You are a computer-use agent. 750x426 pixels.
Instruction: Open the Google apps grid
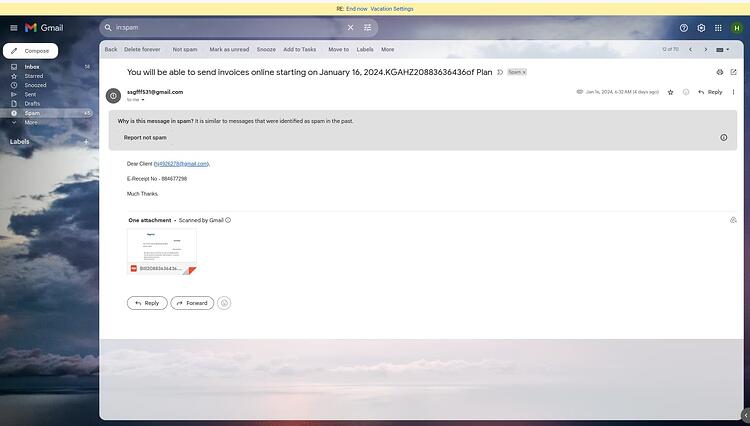[x=718, y=28]
